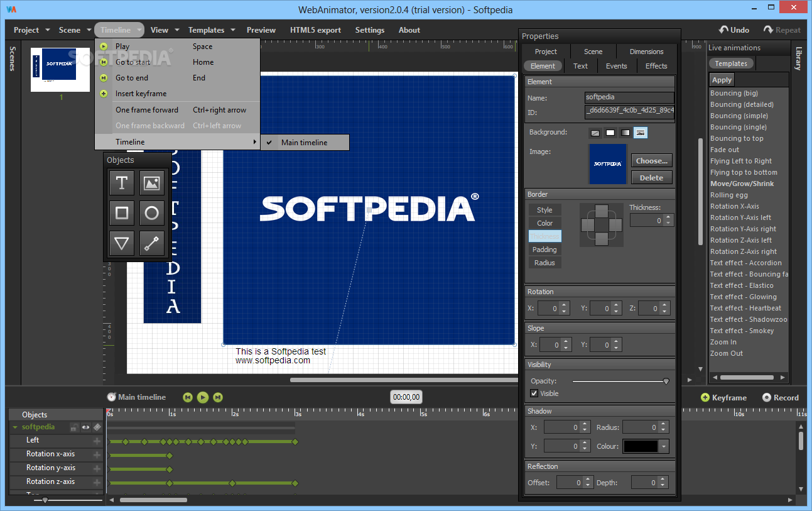Toggle eye visibility of softpedia object
Viewport: 812px width, 511px height.
click(86, 427)
